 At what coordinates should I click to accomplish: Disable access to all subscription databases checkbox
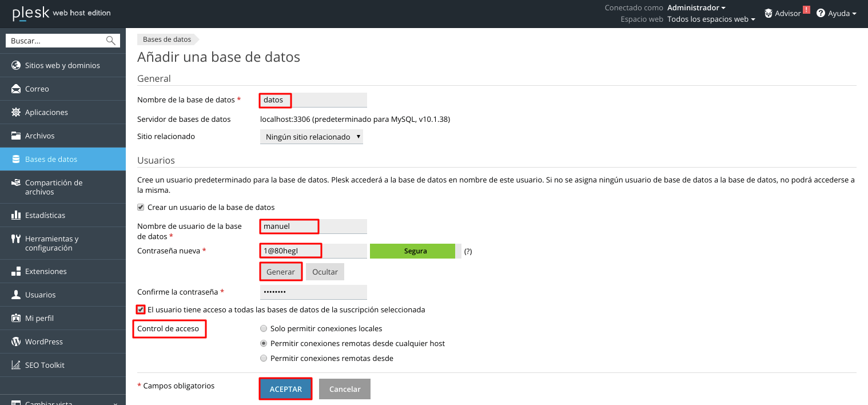click(x=140, y=309)
